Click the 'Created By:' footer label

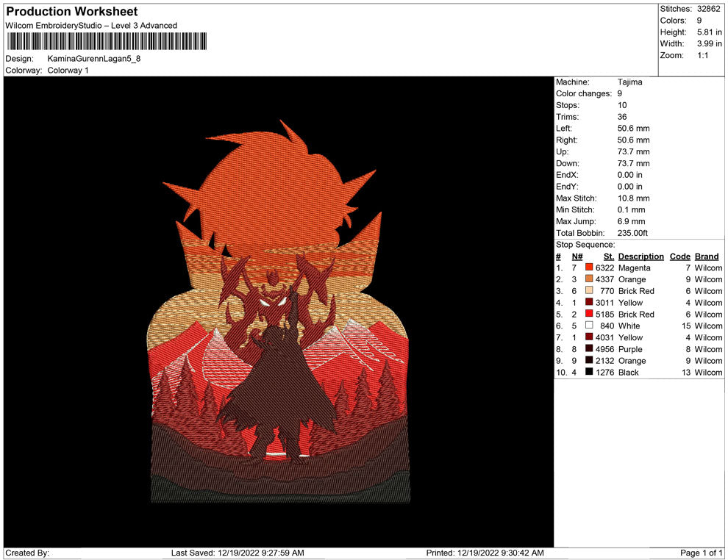[x=27, y=553]
